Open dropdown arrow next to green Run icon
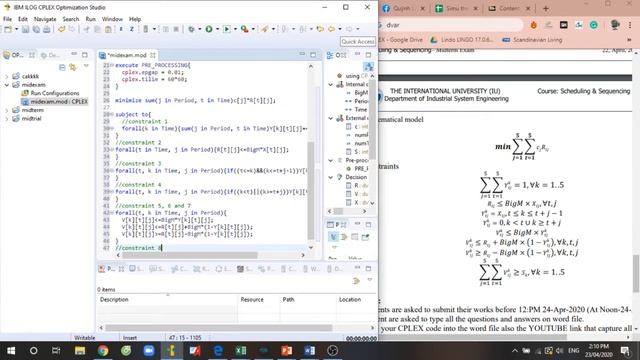 (217, 29)
